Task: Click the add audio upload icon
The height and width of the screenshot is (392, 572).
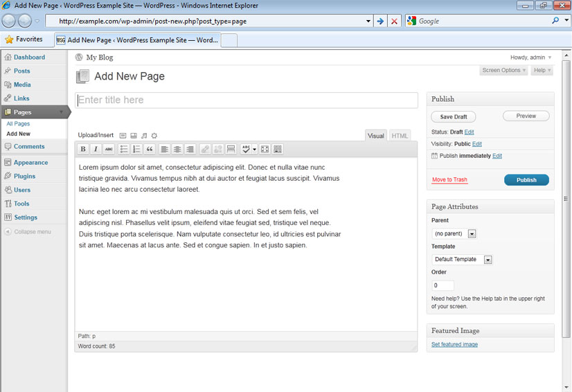Action: tap(144, 136)
